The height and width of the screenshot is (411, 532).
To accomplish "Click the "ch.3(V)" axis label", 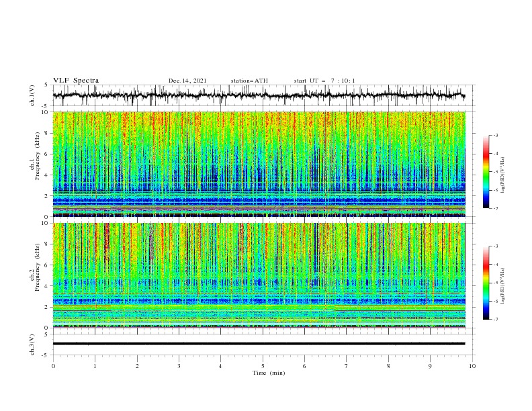I will tap(32, 345).
